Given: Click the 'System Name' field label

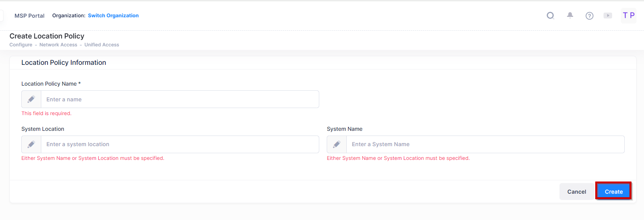Looking at the screenshot, I should pos(344,129).
